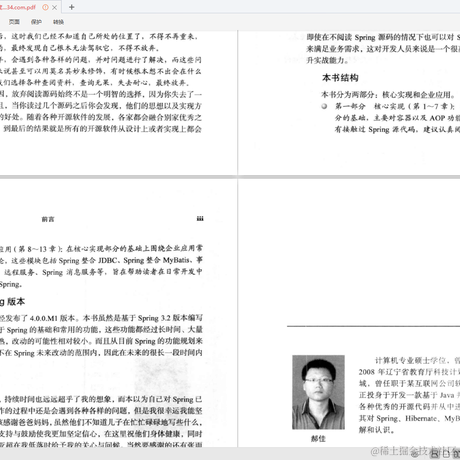460x460 pixels.
Task: Open a new tab with the plus button
Action: 72,7
